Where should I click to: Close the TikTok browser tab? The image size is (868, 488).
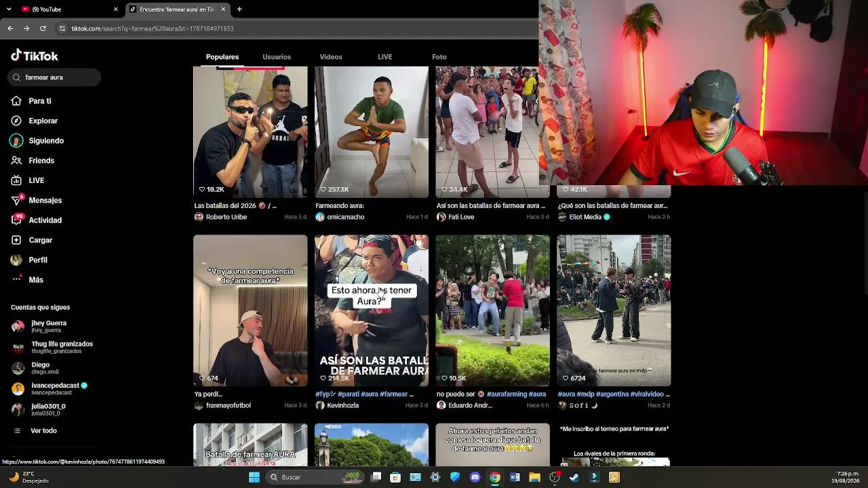click(223, 9)
